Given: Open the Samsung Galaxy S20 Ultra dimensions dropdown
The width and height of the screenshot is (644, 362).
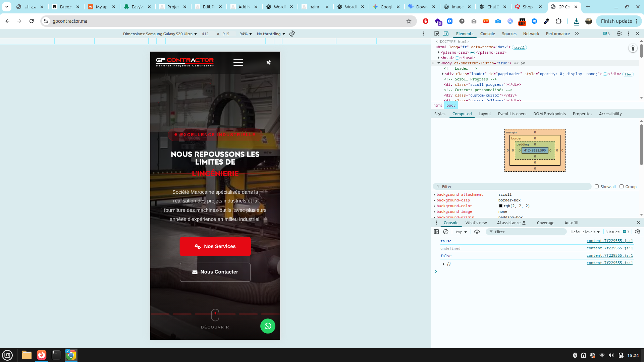Looking at the screenshot, I should pyautogui.click(x=160, y=34).
